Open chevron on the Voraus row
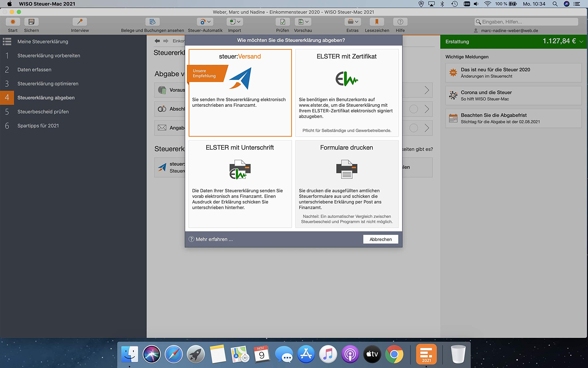The height and width of the screenshot is (368, 588). 427,90
